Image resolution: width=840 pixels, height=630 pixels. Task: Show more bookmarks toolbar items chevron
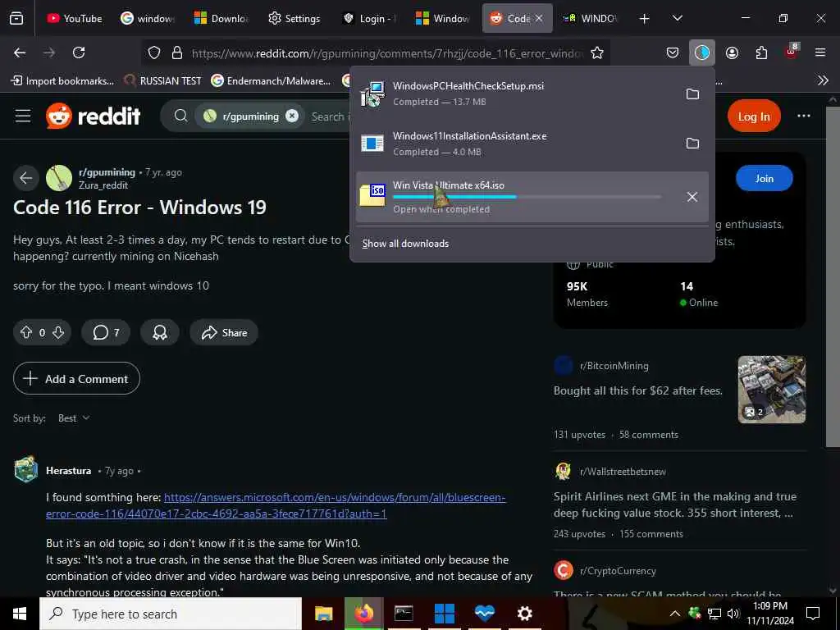click(823, 80)
